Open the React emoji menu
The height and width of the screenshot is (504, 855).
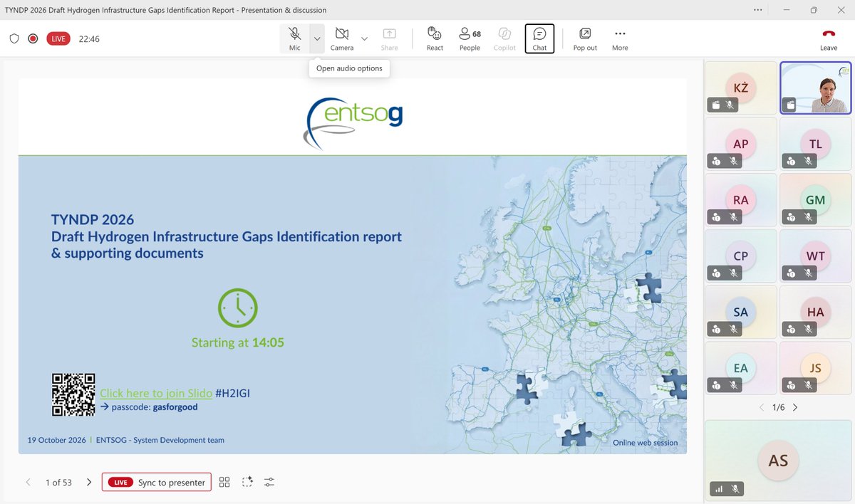(435, 38)
